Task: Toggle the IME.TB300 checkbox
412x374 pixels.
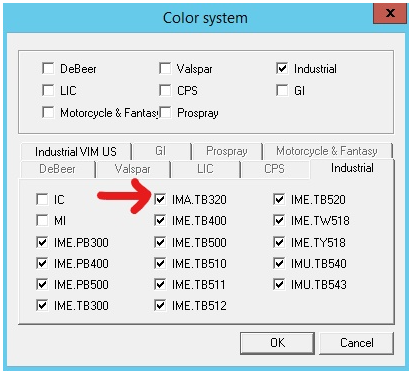Action: (42, 305)
